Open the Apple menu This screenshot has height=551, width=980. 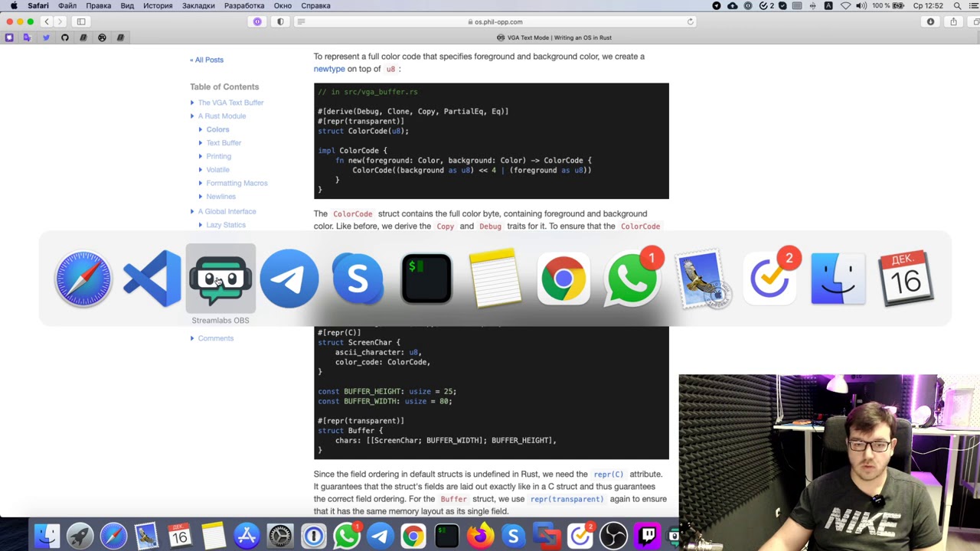pyautogui.click(x=14, y=5)
